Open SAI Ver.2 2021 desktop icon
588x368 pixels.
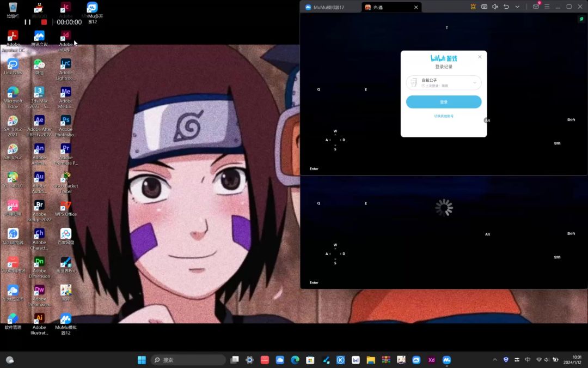(13, 126)
